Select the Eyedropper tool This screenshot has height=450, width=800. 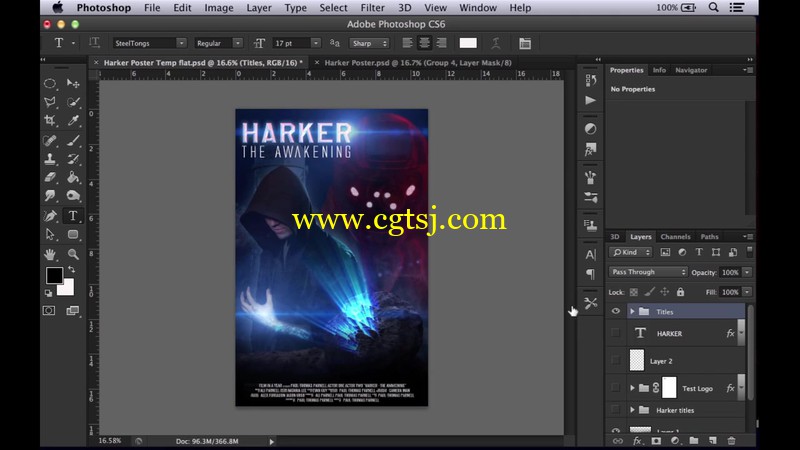click(x=73, y=120)
